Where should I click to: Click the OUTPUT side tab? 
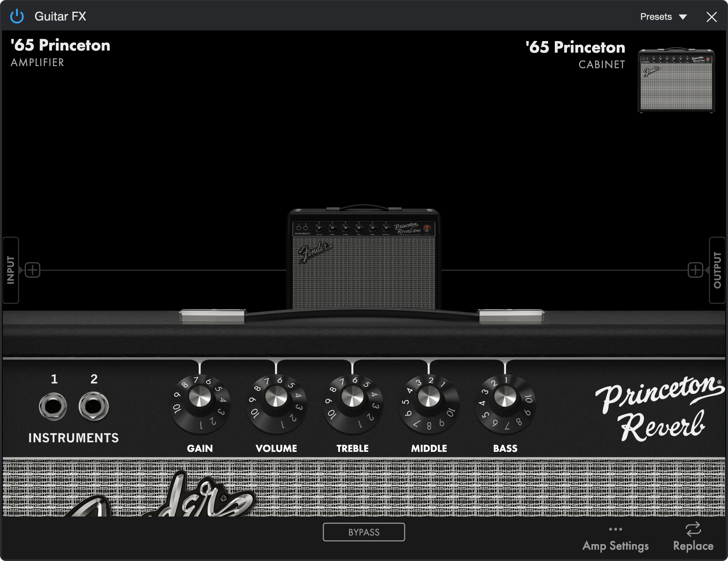click(717, 270)
